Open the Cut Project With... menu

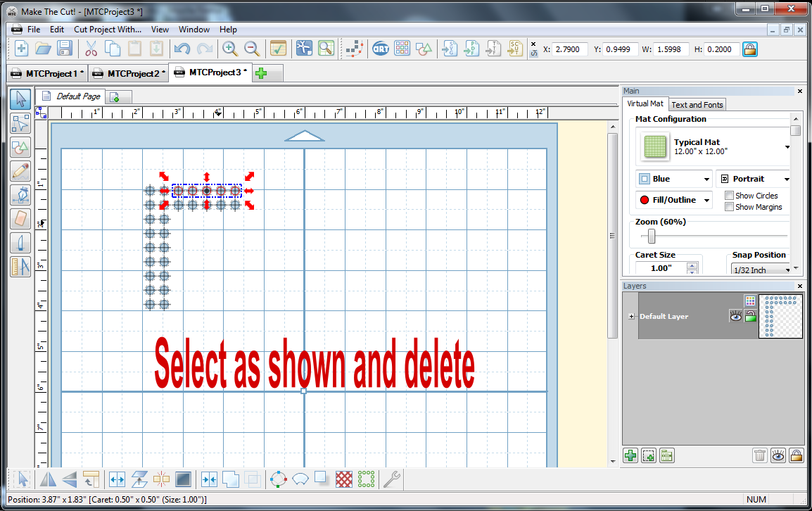click(108, 30)
